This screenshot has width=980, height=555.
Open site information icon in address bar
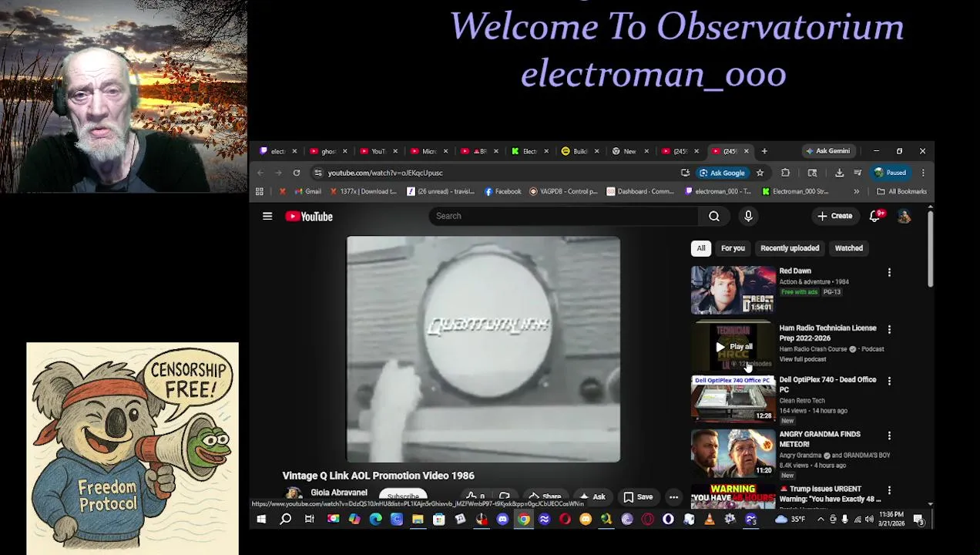coord(317,173)
